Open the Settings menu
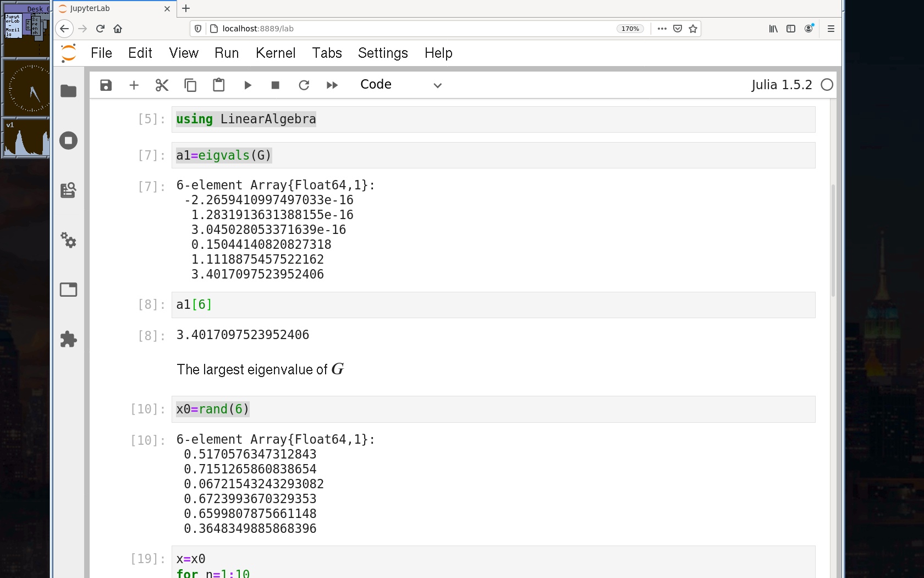Viewport: 924px width, 578px height. pyautogui.click(x=383, y=53)
